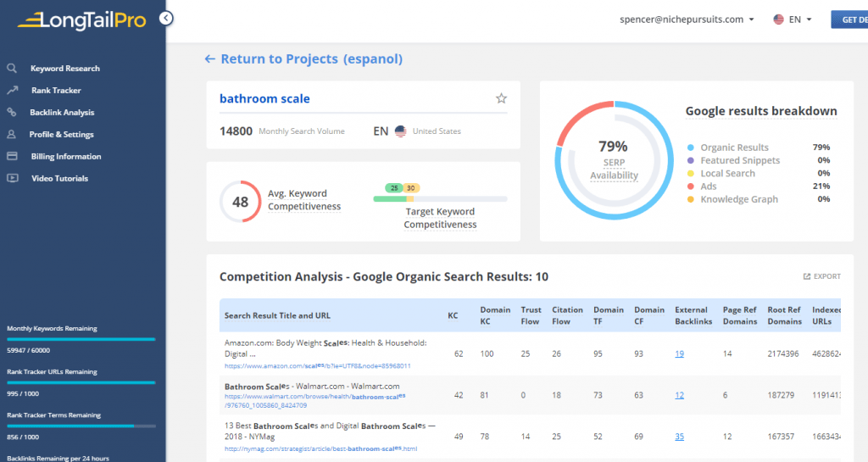Image resolution: width=868 pixels, height=462 pixels.
Task: Open Profile & Settings in the sidebar
Action: (61, 135)
